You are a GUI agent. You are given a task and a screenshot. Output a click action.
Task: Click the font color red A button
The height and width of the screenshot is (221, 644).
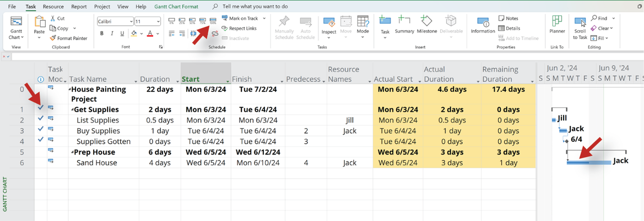click(x=149, y=34)
